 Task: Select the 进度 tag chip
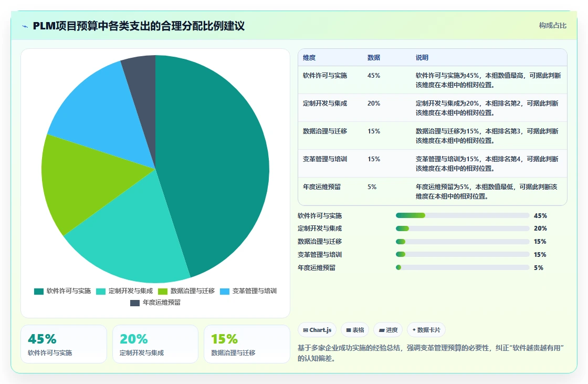[388, 330]
